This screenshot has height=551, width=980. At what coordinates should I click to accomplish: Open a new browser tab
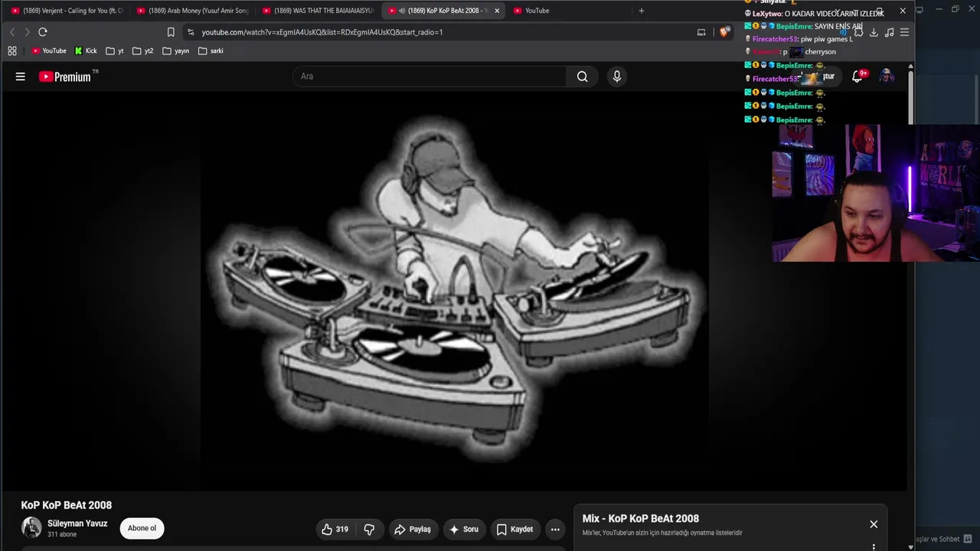pyautogui.click(x=642, y=11)
